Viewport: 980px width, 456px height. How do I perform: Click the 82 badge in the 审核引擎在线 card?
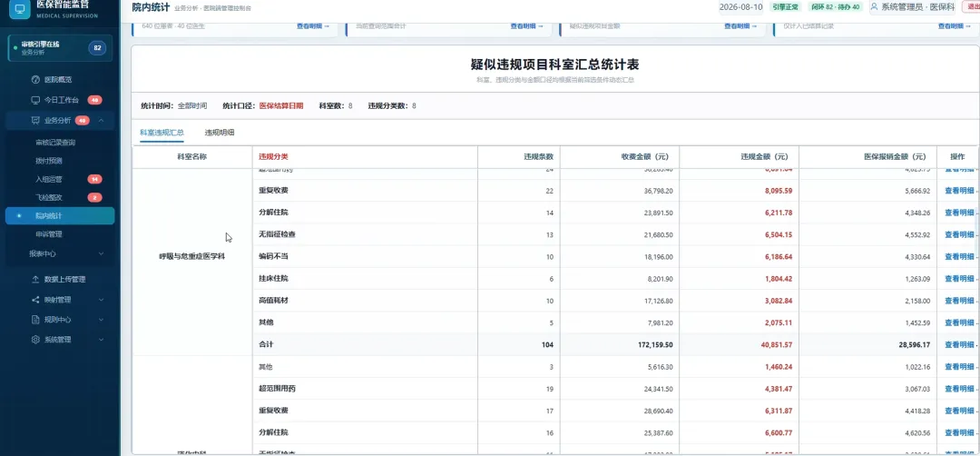97,48
